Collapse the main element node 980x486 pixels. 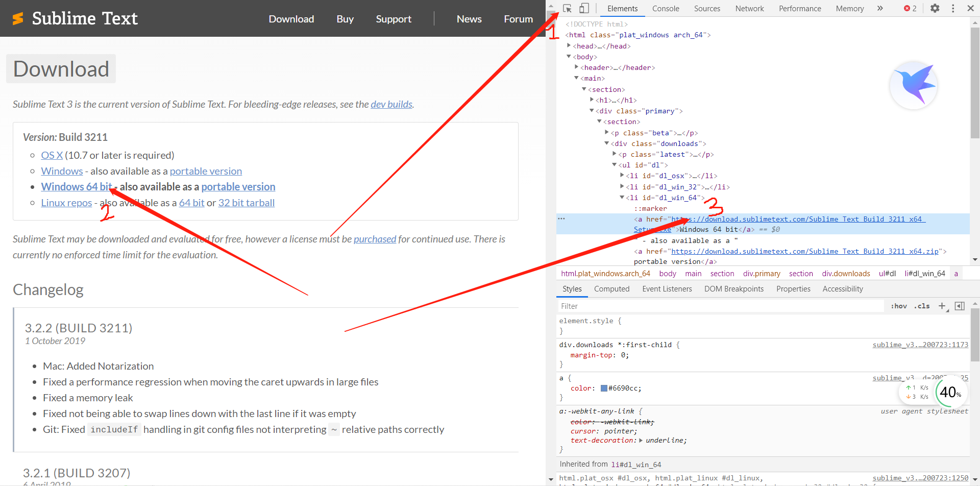pyautogui.click(x=577, y=78)
